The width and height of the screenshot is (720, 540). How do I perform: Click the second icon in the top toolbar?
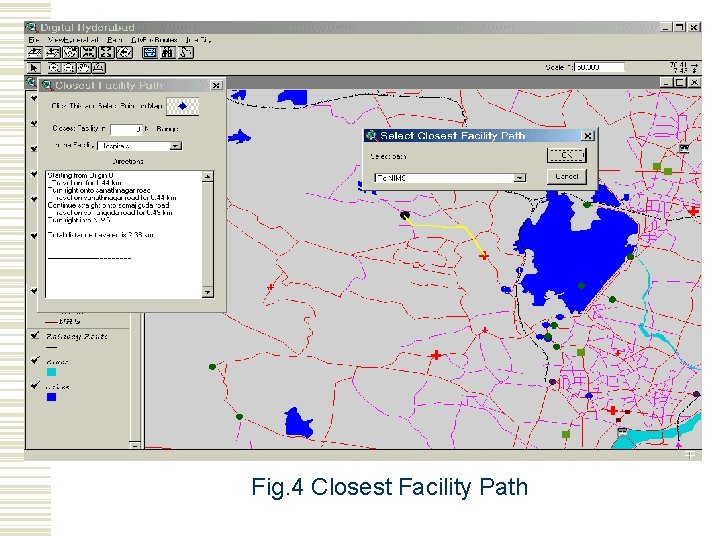(53, 52)
